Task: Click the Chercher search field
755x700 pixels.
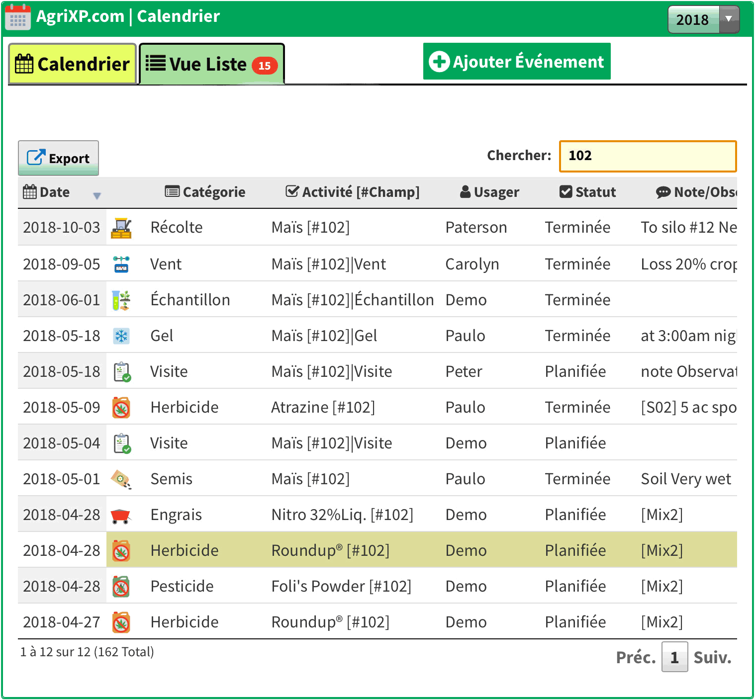Action: (648, 156)
